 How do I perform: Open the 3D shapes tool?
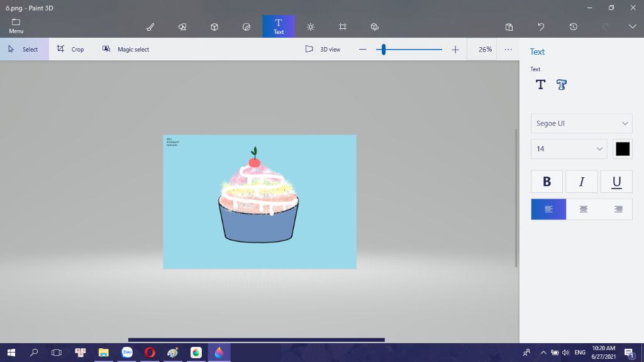pos(214,27)
